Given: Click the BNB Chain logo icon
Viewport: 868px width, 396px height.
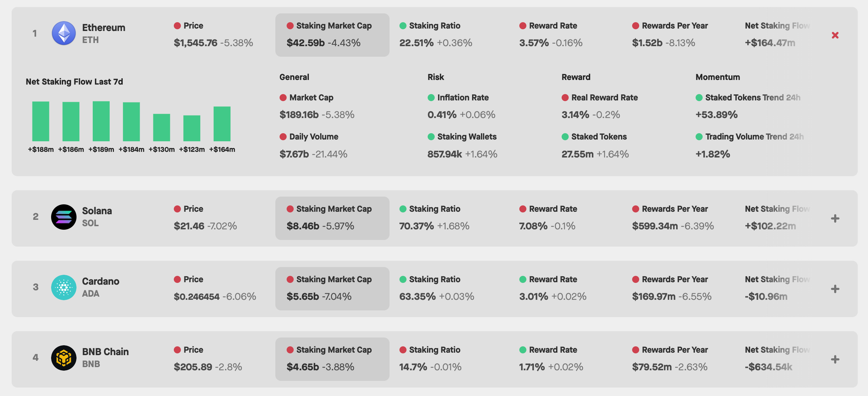Looking at the screenshot, I should click(x=64, y=358).
